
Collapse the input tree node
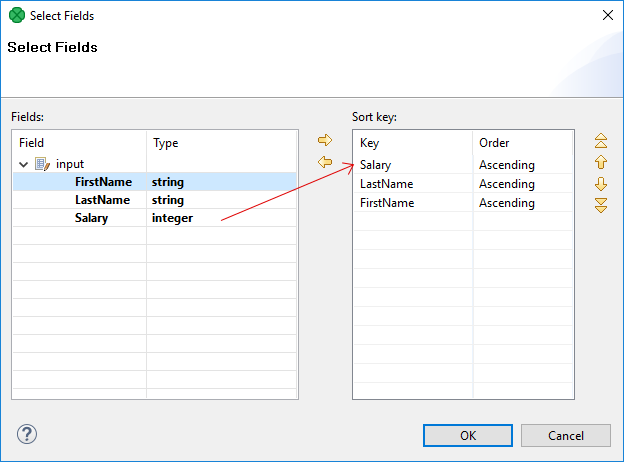point(24,164)
